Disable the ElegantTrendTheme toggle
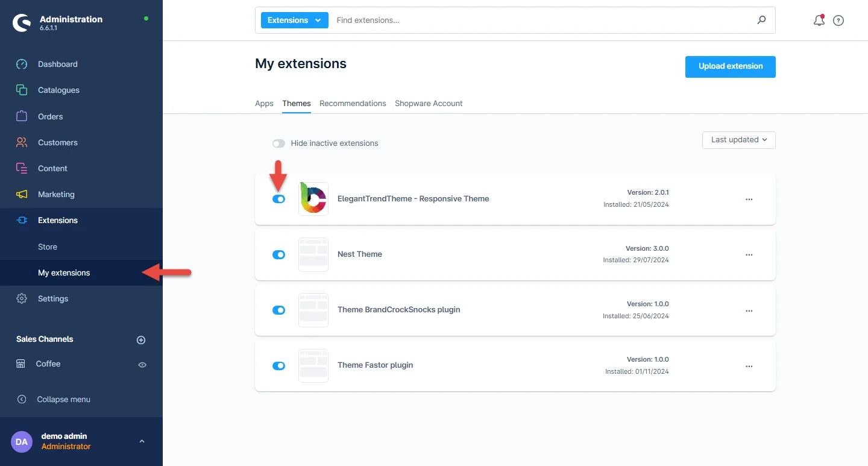The image size is (868, 466). click(x=278, y=199)
